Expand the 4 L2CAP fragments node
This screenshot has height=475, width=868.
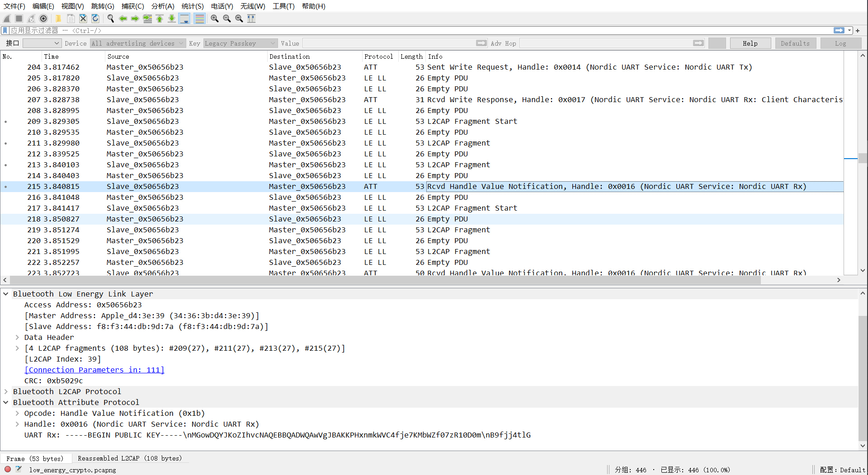click(x=17, y=348)
